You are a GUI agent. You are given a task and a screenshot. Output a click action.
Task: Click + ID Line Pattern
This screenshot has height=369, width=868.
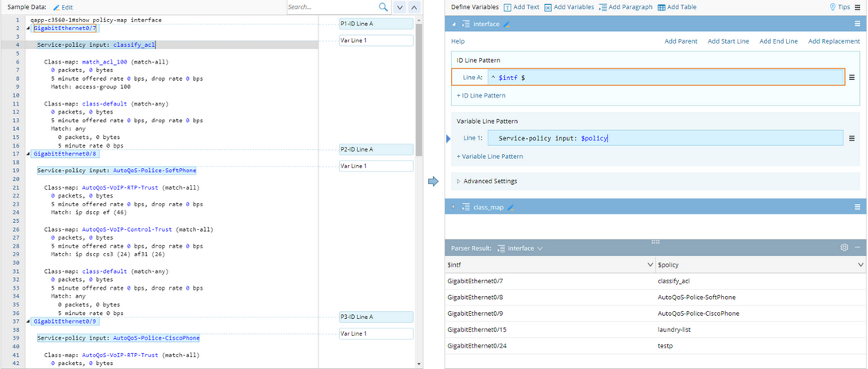[x=481, y=96]
